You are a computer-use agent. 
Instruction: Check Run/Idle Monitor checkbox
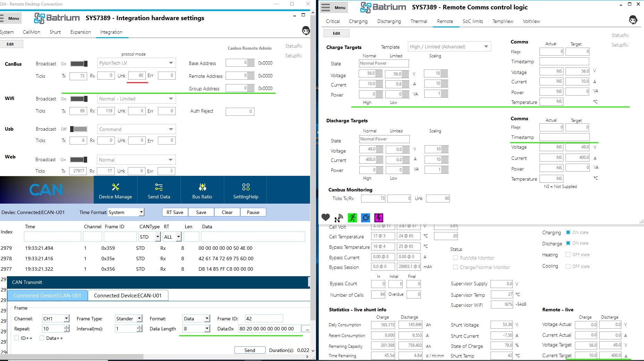click(x=455, y=258)
